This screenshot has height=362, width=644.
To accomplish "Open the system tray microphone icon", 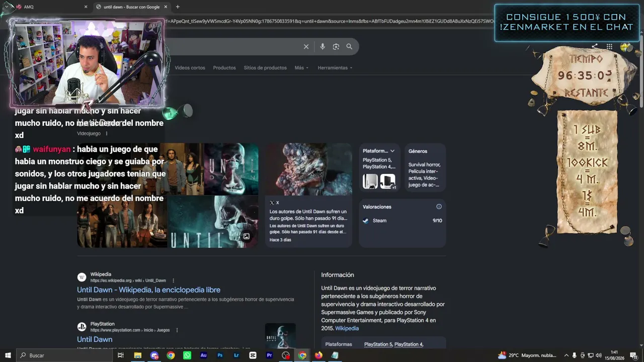I will pos(575,355).
